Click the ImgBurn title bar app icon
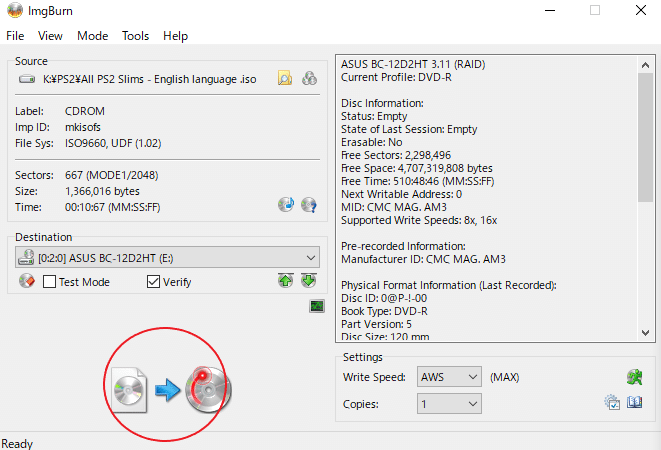Screen dimensions: 661x450 (x=15, y=11)
